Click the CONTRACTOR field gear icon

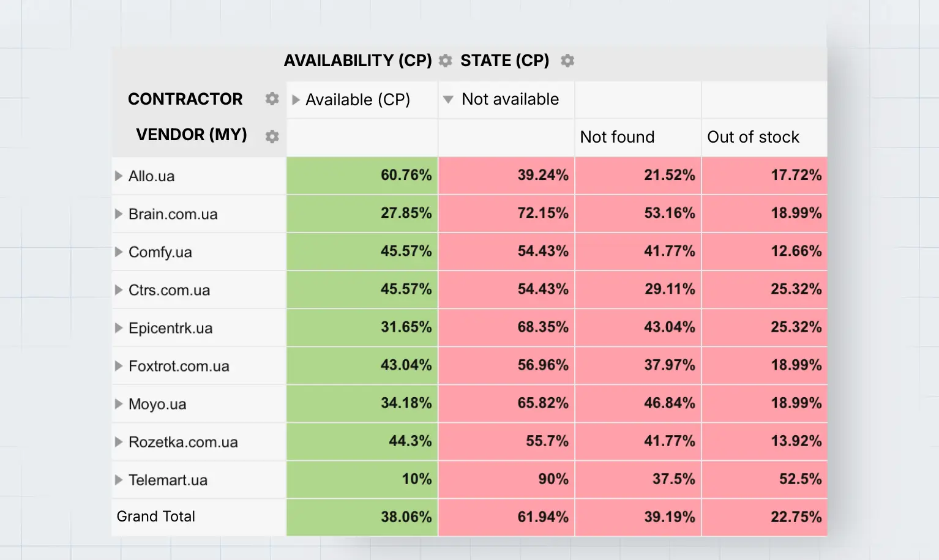(271, 99)
